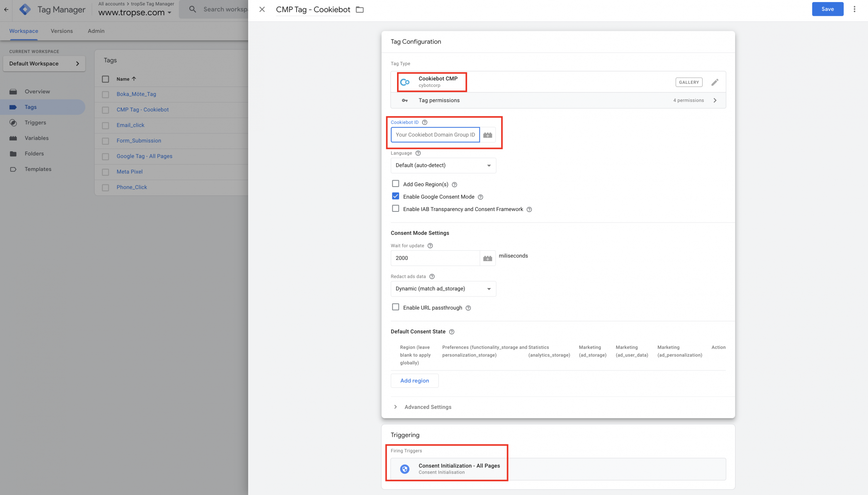Viewport: 868px width, 495px height.
Task: Expand Tag permissions row
Action: click(x=558, y=100)
